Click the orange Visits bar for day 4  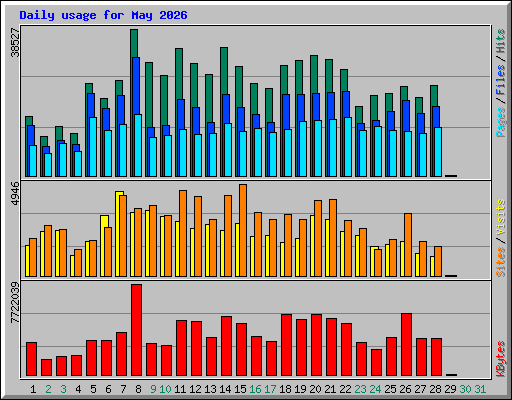pyautogui.click(x=78, y=263)
